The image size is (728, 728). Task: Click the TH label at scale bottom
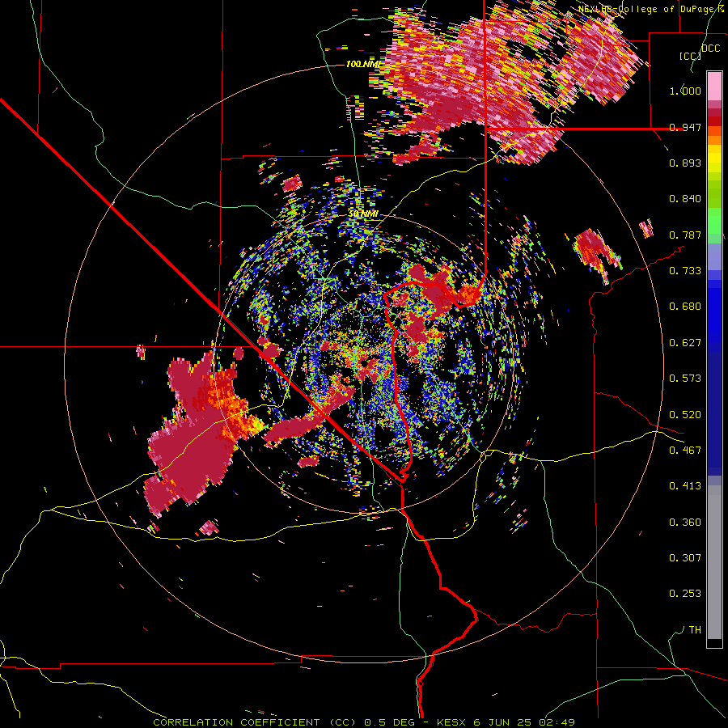pyautogui.click(x=695, y=630)
